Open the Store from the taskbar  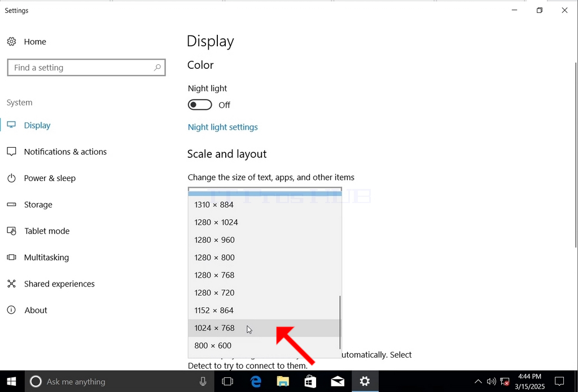(310, 381)
